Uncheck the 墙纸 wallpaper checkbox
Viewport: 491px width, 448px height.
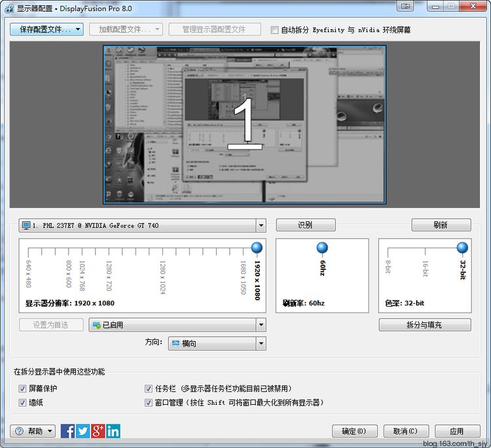click(22, 403)
